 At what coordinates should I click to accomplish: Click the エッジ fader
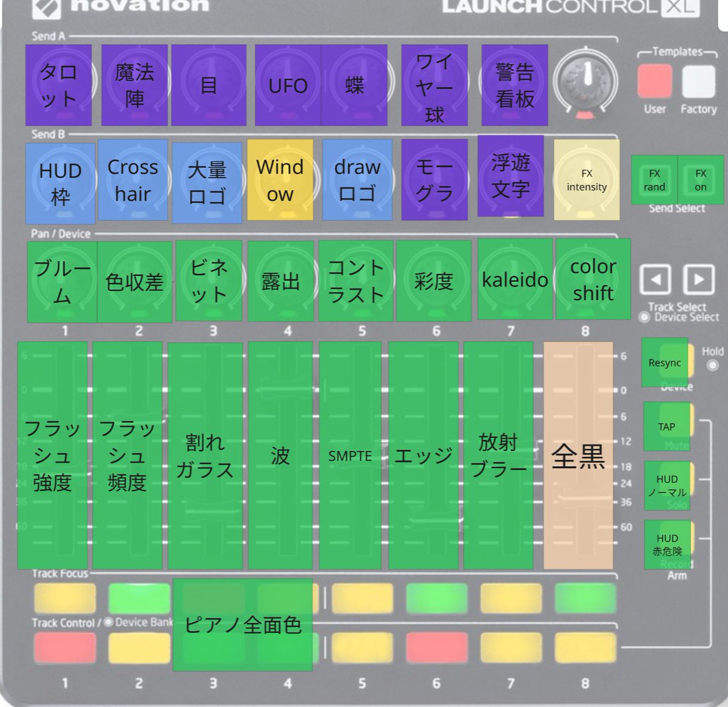click(x=423, y=455)
